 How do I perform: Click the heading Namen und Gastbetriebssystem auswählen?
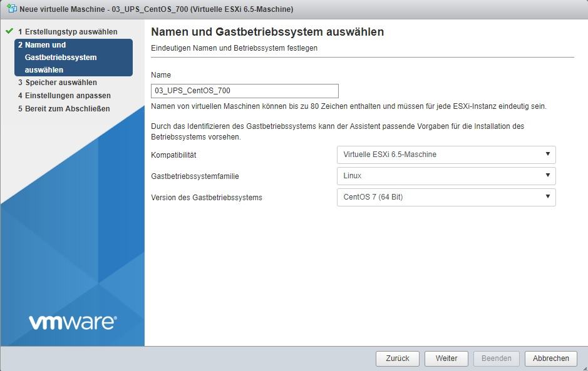[267, 32]
